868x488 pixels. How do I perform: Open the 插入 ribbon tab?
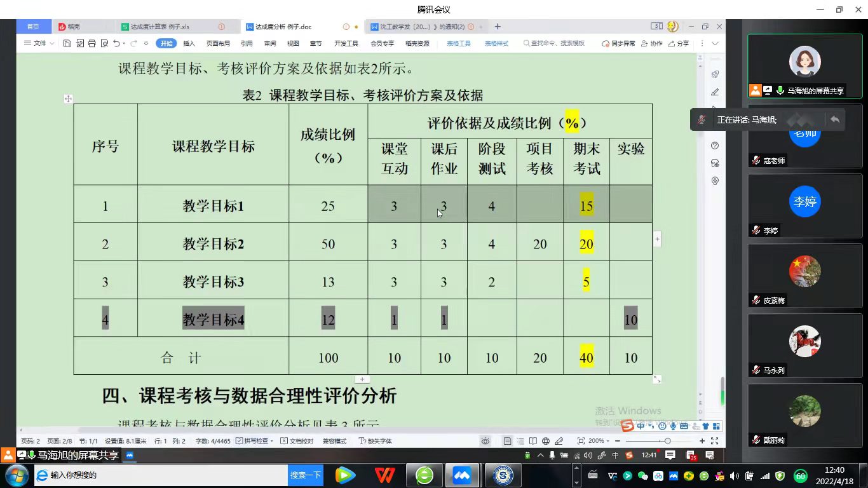point(189,43)
